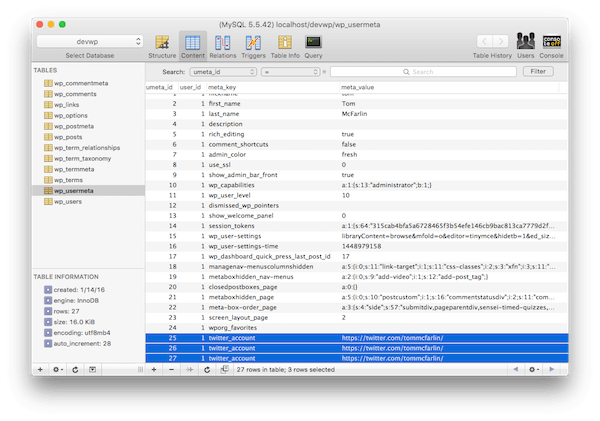
Task: Click the screen_layout_page row
Action: click(x=356, y=318)
